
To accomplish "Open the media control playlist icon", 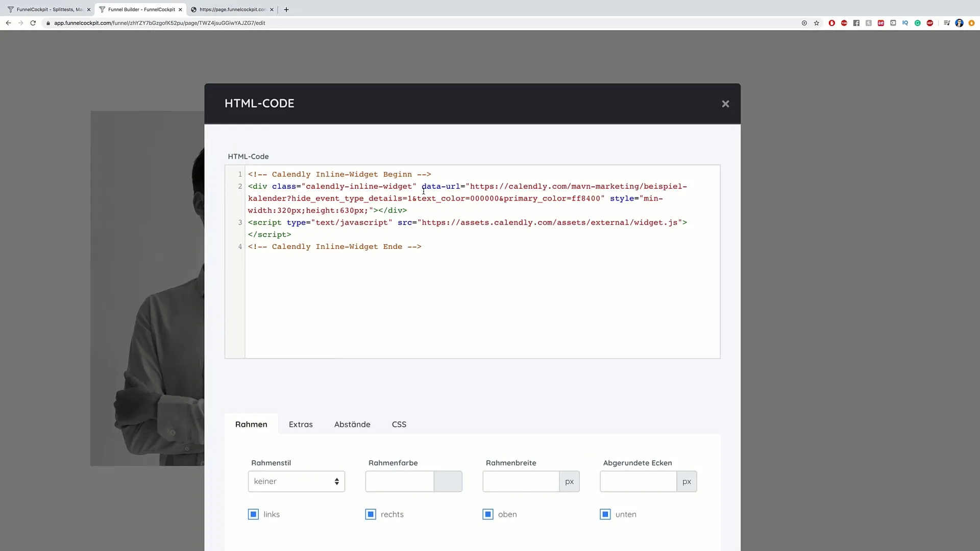I will (947, 23).
